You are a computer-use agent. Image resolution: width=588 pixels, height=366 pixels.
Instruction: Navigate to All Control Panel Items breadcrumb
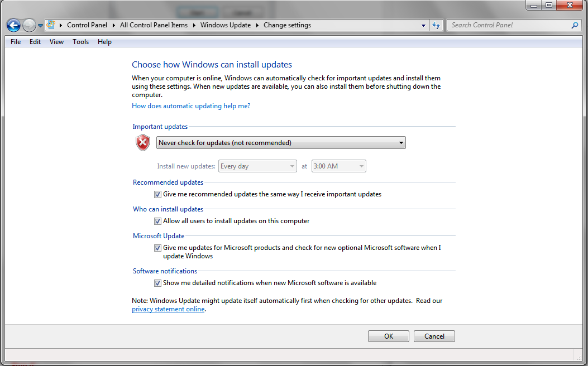[154, 25]
